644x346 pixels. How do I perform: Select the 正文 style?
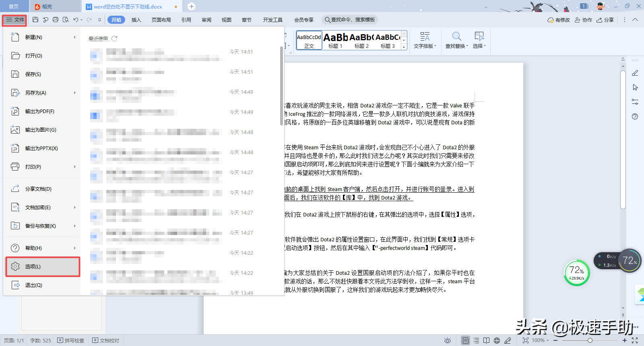click(309, 40)
